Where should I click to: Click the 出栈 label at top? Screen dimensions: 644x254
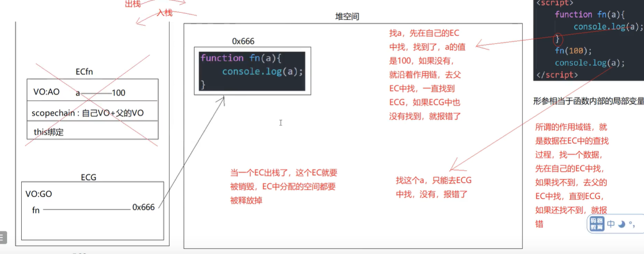(x=133, y=4)
